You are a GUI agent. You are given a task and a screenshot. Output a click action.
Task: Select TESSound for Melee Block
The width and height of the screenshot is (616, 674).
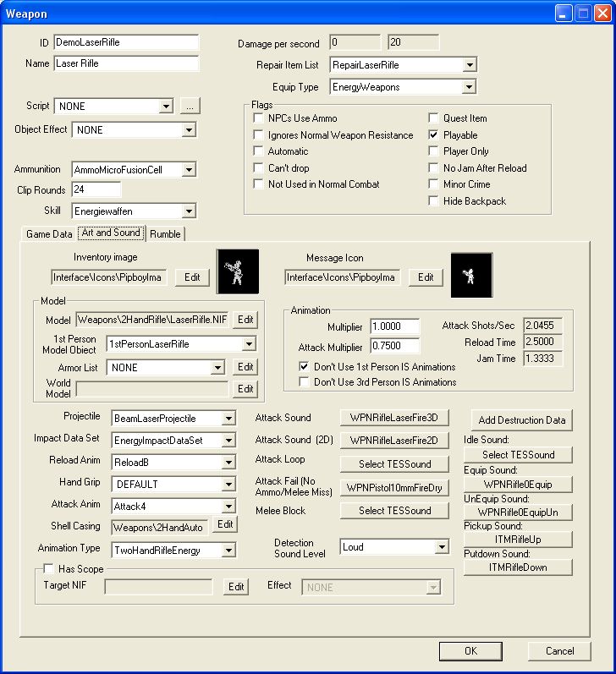coord(394,511)
